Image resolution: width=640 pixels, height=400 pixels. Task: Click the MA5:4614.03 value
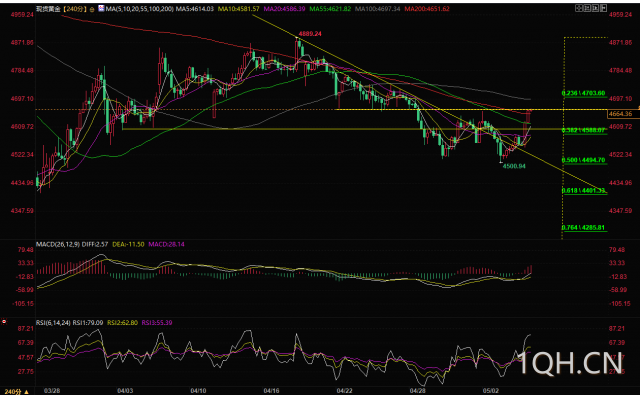click(195, 9)
